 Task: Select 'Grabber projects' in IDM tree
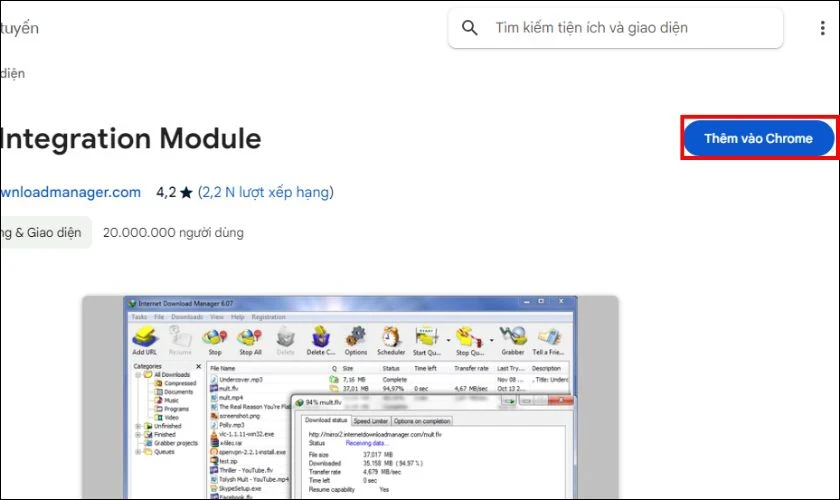(171, 443)
